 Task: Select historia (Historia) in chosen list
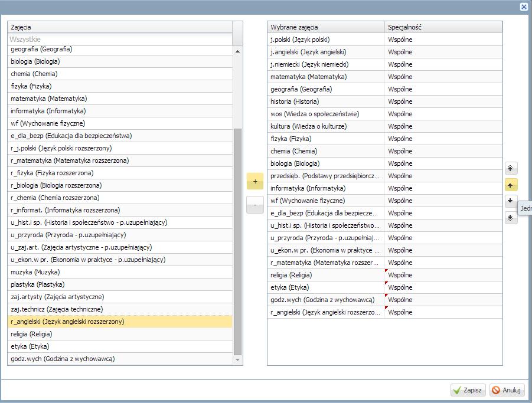point(385,101)
